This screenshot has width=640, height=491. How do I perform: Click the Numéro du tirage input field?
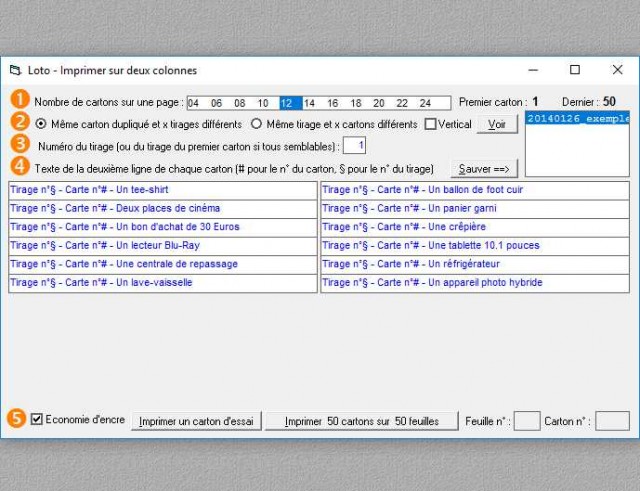354,147
